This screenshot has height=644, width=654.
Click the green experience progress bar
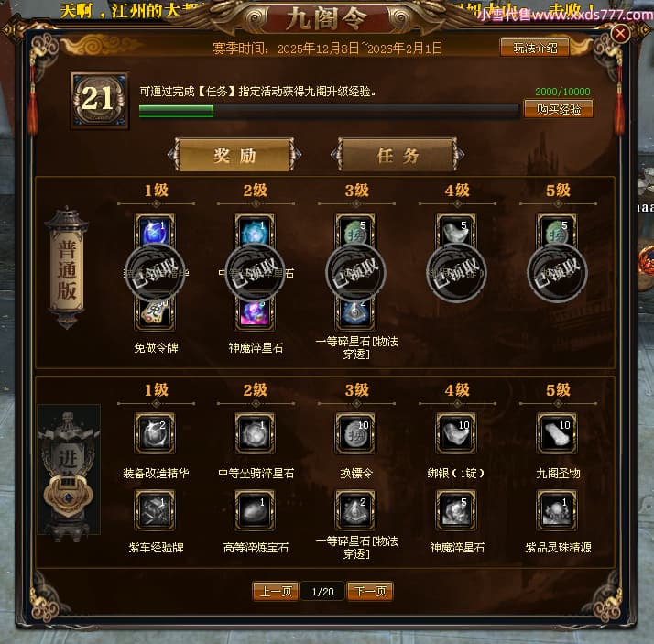pos(330,112)
